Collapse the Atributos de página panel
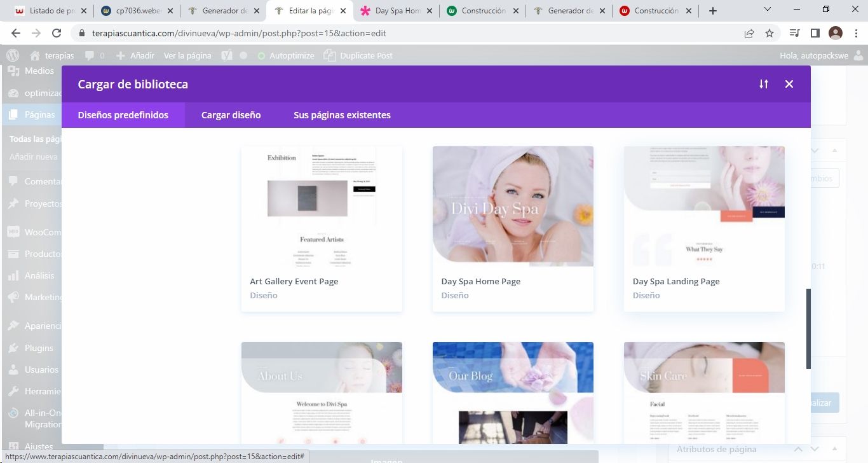The image size is (868, 463). click(x=835, y=449)
